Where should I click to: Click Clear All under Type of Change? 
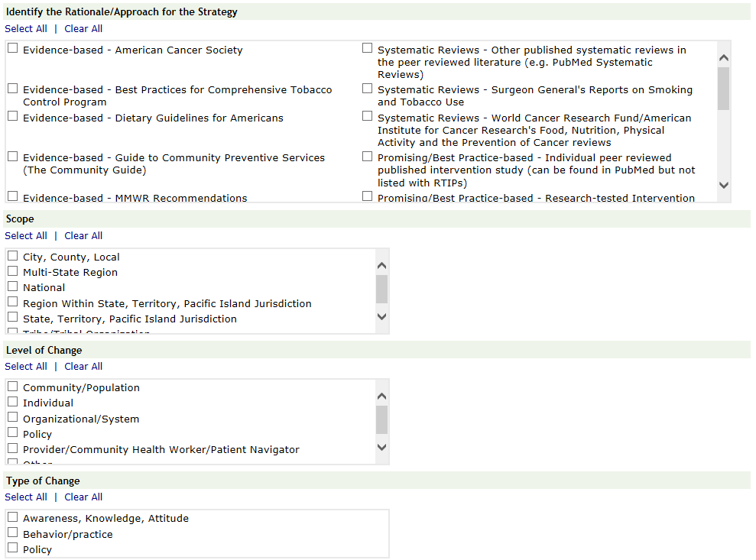point(83,497)
